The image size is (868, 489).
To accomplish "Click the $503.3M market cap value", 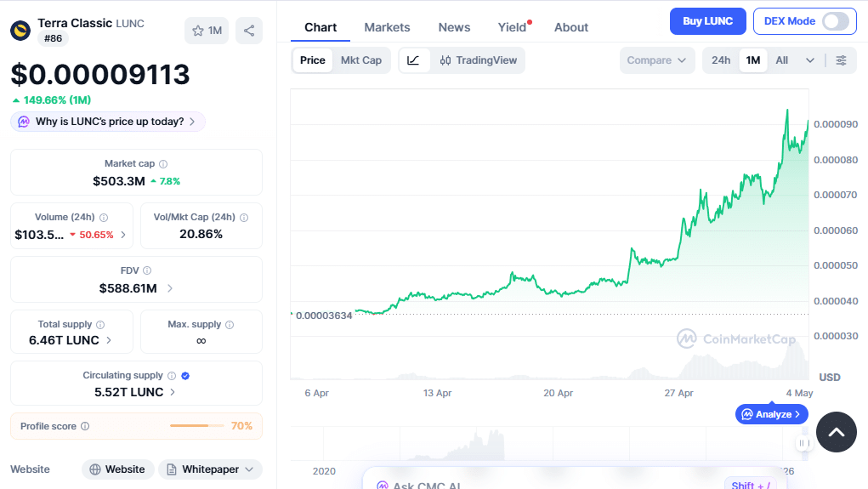I will click(x=119, y=181).
